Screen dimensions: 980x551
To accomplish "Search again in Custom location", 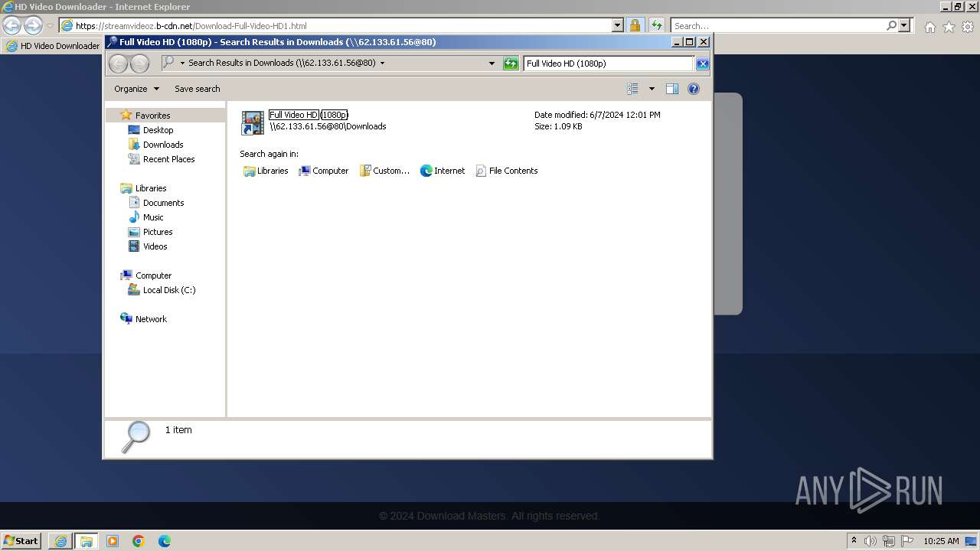I will point(384,171).
